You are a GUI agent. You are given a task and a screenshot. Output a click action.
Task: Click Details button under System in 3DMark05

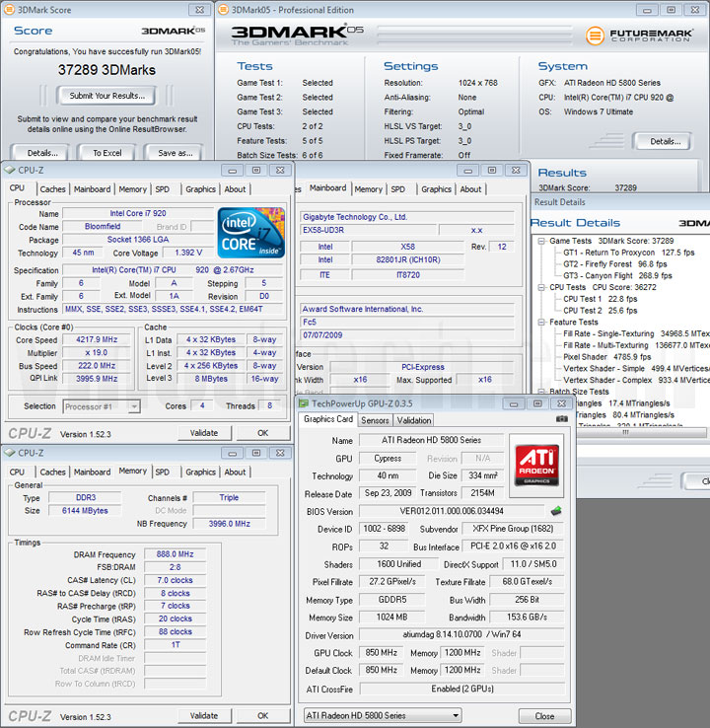(665, 142)
